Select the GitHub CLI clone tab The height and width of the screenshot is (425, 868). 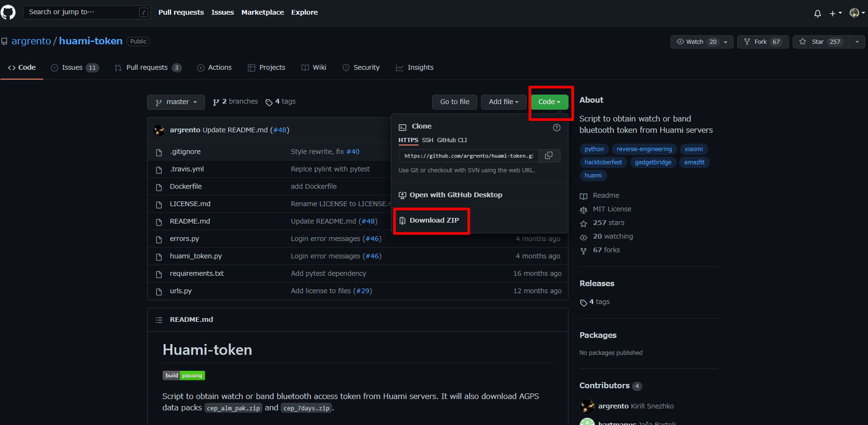click(x=452, y=140)
